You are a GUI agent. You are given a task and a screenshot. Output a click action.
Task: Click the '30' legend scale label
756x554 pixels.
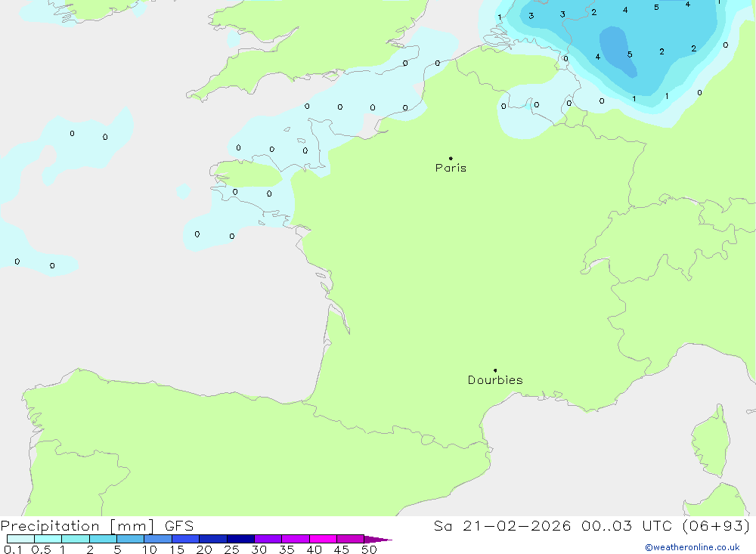point(259,549)
